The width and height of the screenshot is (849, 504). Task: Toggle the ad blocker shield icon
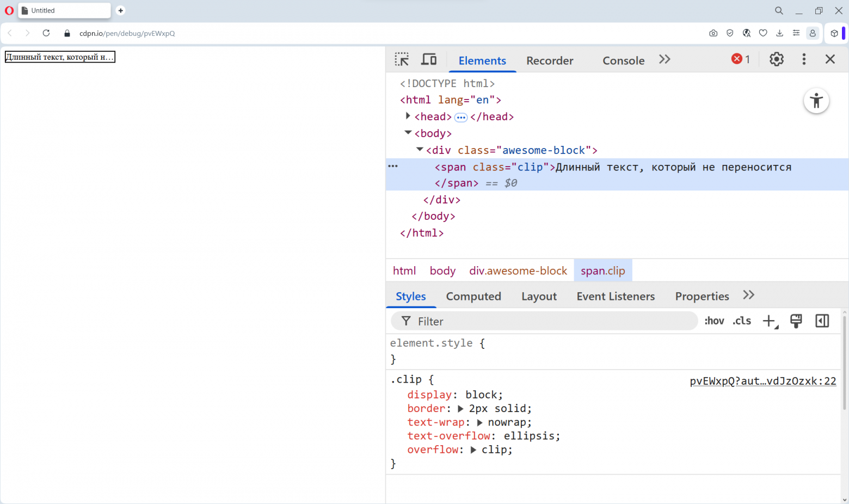pyautogui.click(x=730, y=33)
